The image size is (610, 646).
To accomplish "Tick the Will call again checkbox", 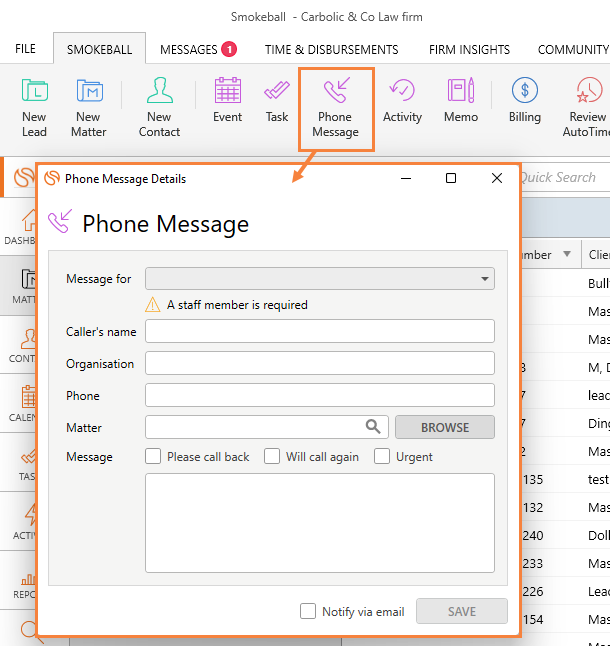I will pyautogui.click(x=272, y=456).
